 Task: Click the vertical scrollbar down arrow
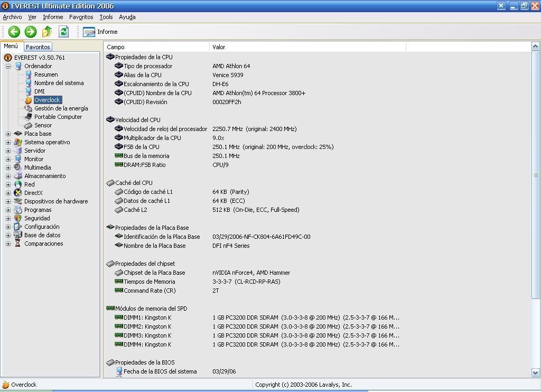tap(536, 372)
